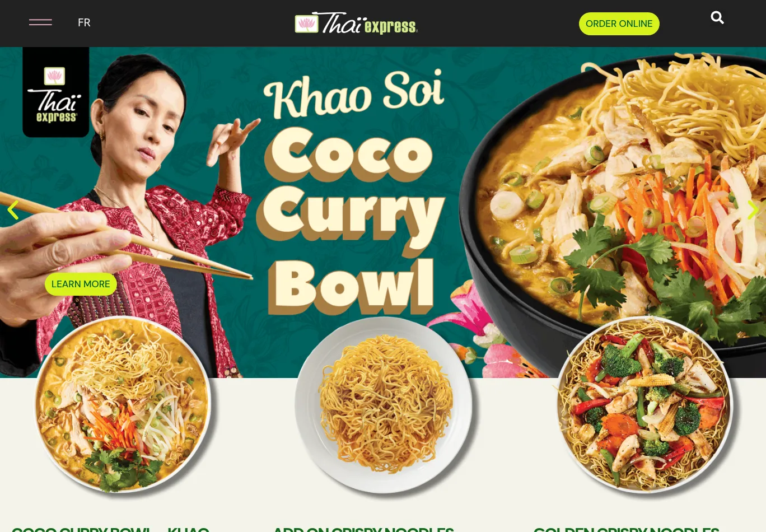This screenshot has height=532, width=766.
Task: Open the hamburger navigation menu
Action: pyautogui.click(x=40, y=22)
